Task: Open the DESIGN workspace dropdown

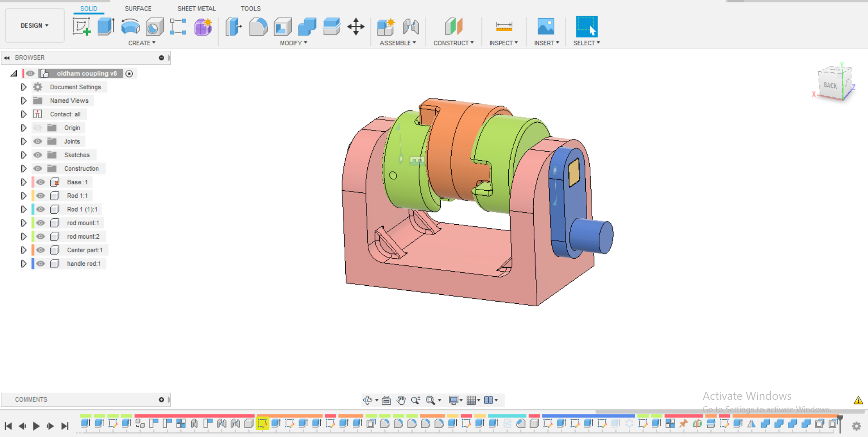Action: pos(34,25)
